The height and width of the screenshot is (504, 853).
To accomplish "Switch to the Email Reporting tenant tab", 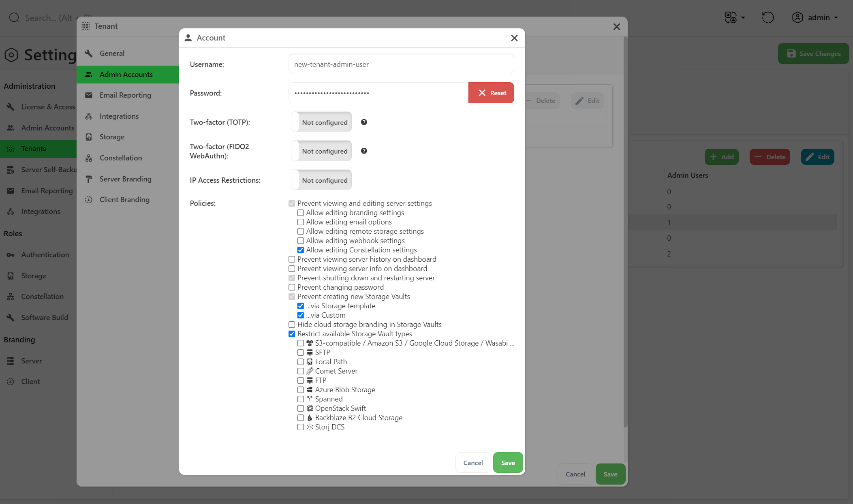I will 125,95.
